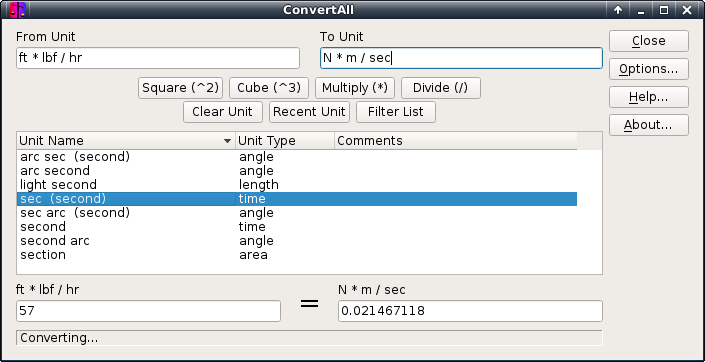Viewport: 705px width, 362px height.
Task: Open the Recent Unit list
Action: click(x=309, y=112)
